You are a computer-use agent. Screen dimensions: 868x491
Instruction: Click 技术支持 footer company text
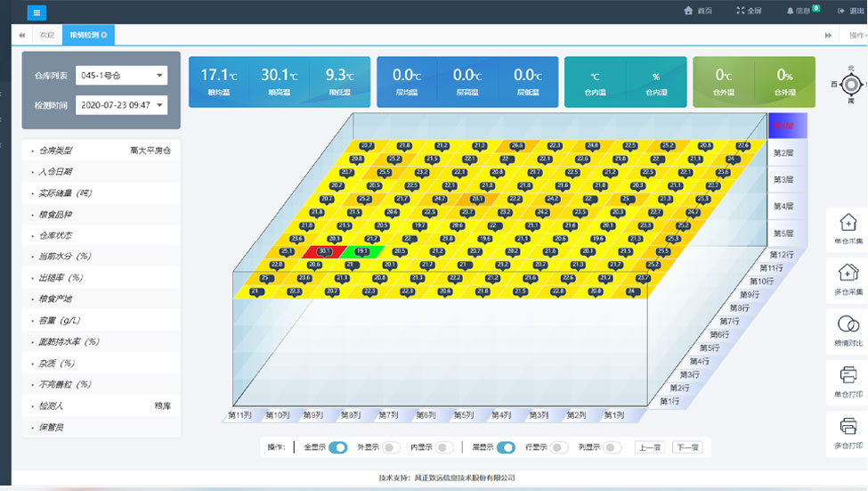pyautogui.click(x=447, y=478)
